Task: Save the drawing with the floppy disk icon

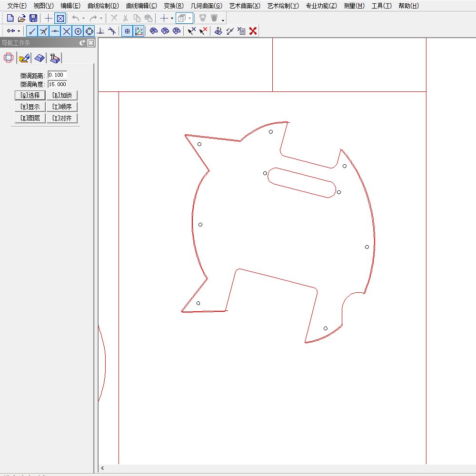Action: click(x=33, y=18)
